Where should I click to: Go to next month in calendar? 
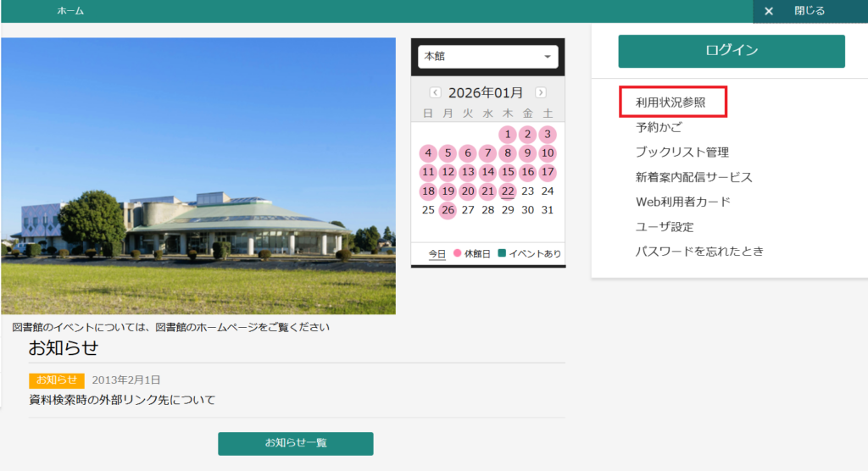pos(541,92)
